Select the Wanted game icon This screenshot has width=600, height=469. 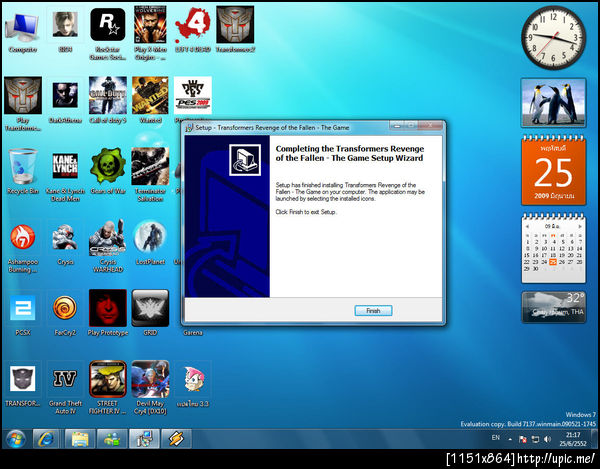[150, 100]
